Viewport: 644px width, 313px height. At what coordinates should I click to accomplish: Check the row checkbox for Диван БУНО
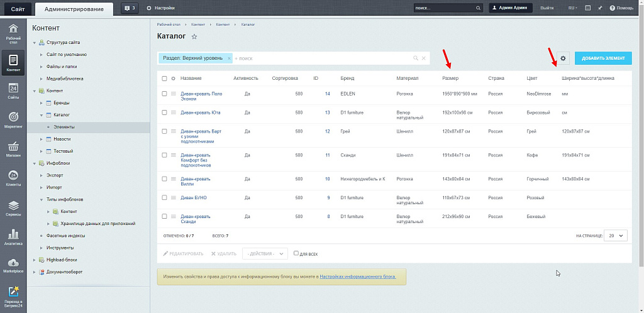(164, 198)
